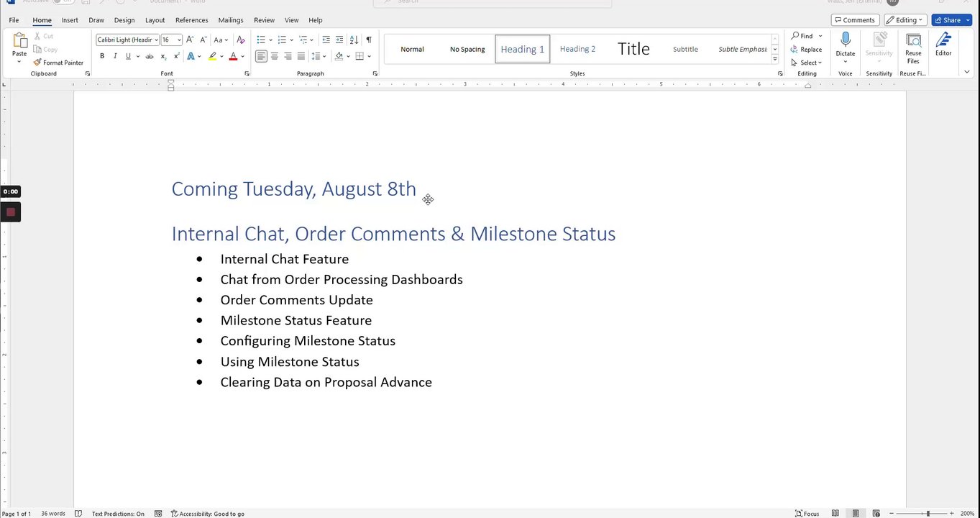
Task: Switch to Print Layout view in status bar
Action: [856, 514]
